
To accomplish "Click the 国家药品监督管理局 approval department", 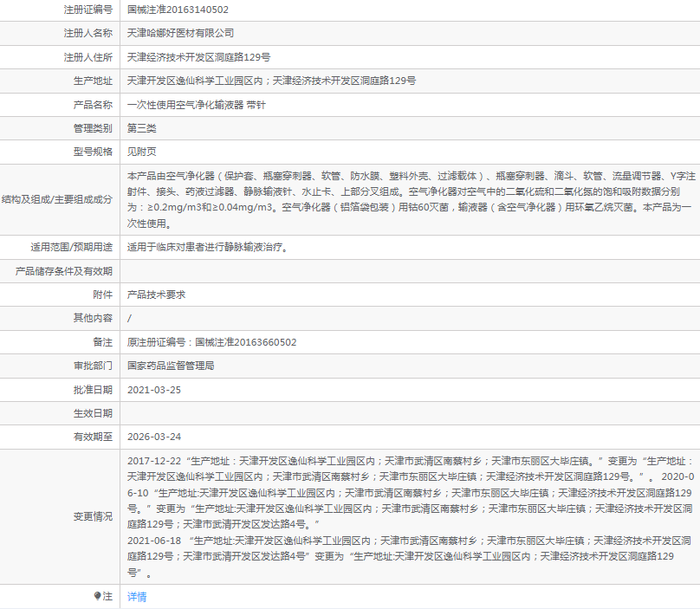I will pos(171,366).
